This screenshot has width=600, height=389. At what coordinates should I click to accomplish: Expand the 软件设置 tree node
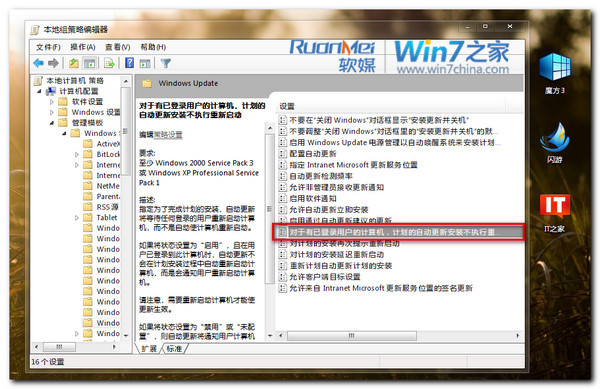(52, 102)
